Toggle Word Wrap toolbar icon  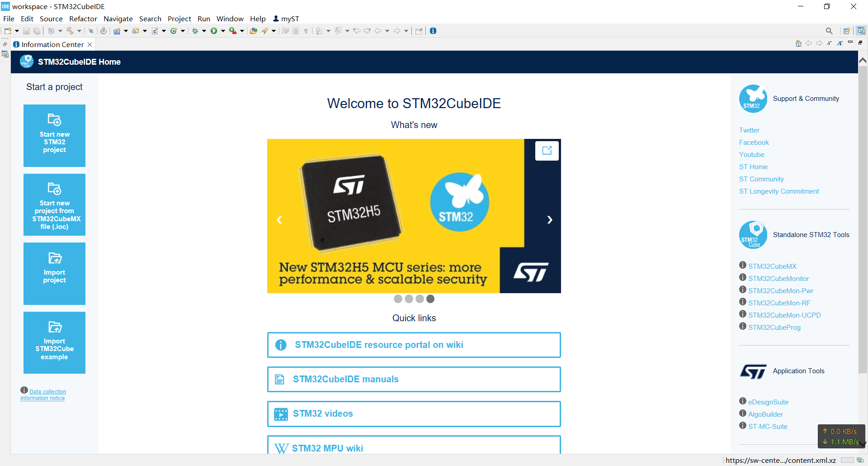[x=285, y=31]
